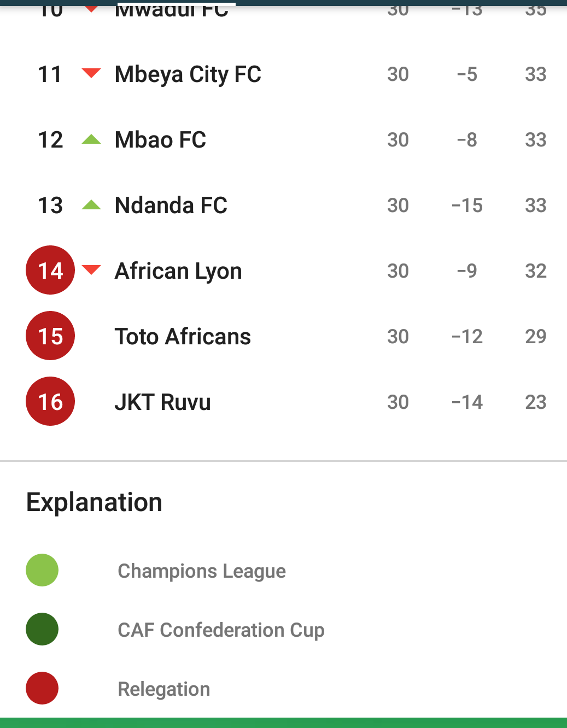Viewport: 567px width, 728px height.
Task: Click red position badge 15
Action: (50, 336)
